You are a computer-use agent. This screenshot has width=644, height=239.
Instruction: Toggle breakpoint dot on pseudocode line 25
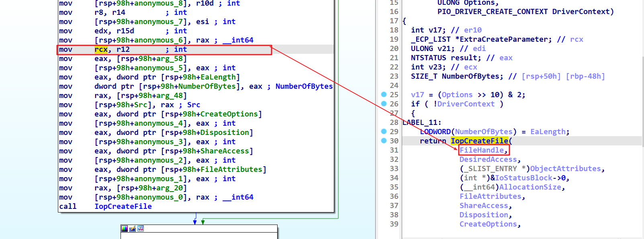coord(384,94)
